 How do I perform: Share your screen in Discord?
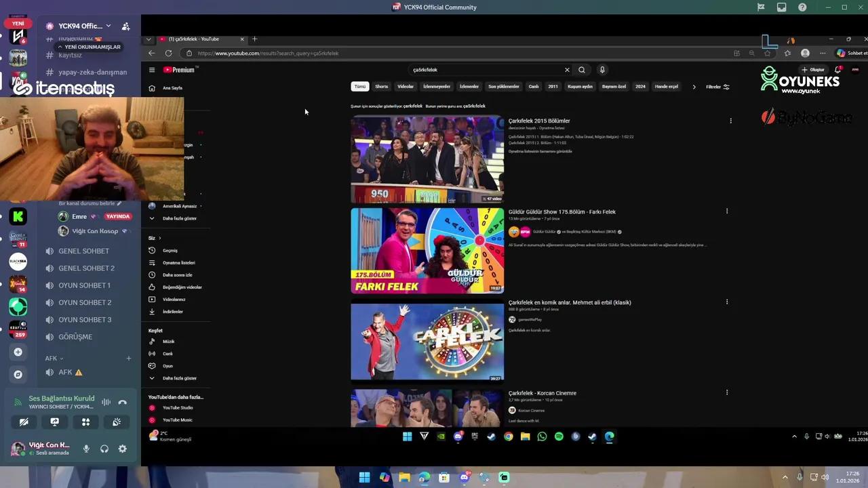[x=54, y=422]
